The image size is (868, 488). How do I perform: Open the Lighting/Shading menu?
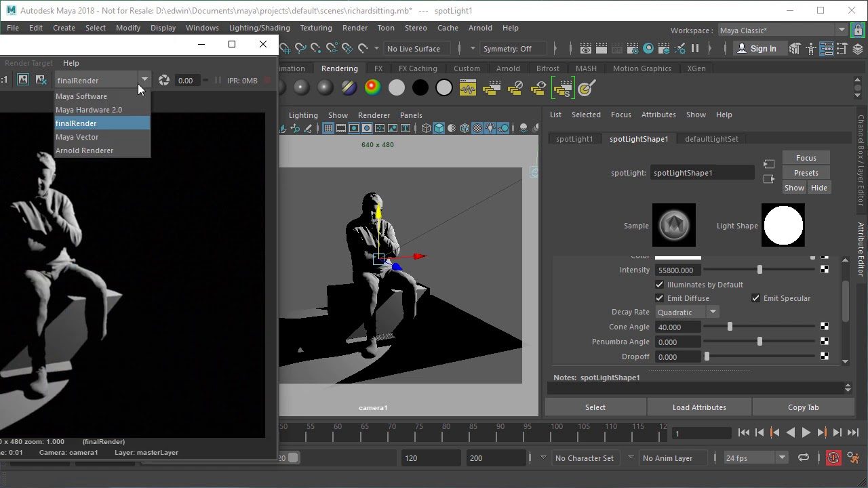pyautogui.click(x=259, y=28)
